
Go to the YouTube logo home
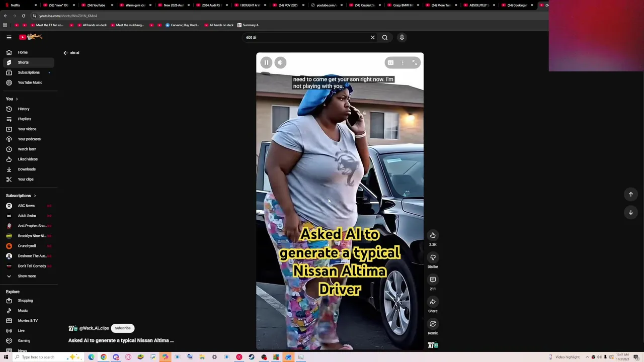coord(31,37)
